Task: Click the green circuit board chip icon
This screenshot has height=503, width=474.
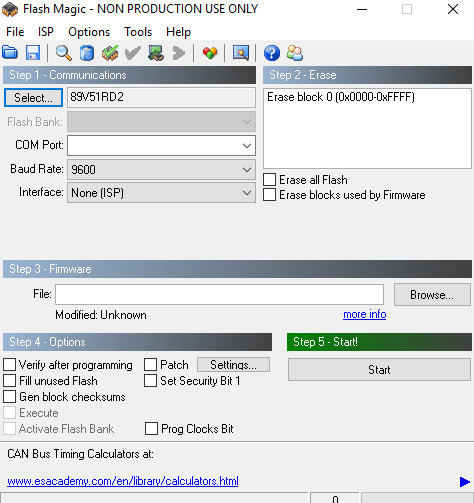Action: pyautogui.click(x=156, y=53)
